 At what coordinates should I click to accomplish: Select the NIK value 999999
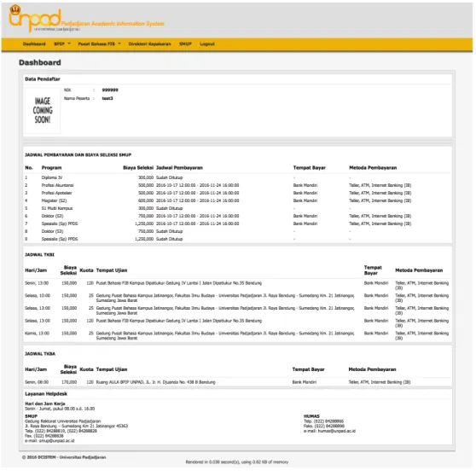tap(110, 90)
